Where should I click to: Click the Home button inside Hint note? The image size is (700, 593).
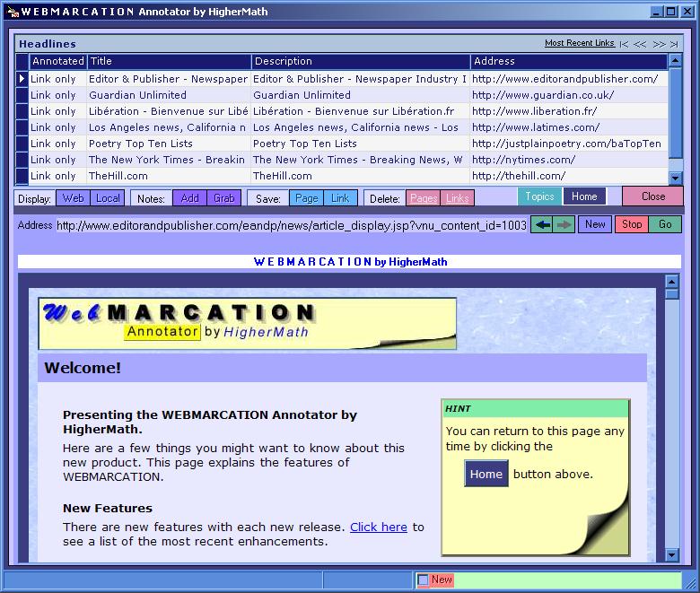(486, 474)
